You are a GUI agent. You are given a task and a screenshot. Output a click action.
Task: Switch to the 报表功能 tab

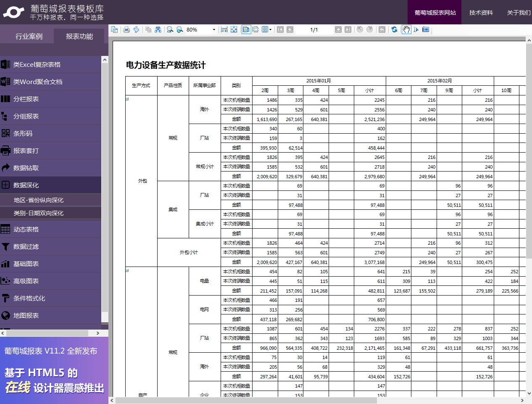(x=79, y=36)
